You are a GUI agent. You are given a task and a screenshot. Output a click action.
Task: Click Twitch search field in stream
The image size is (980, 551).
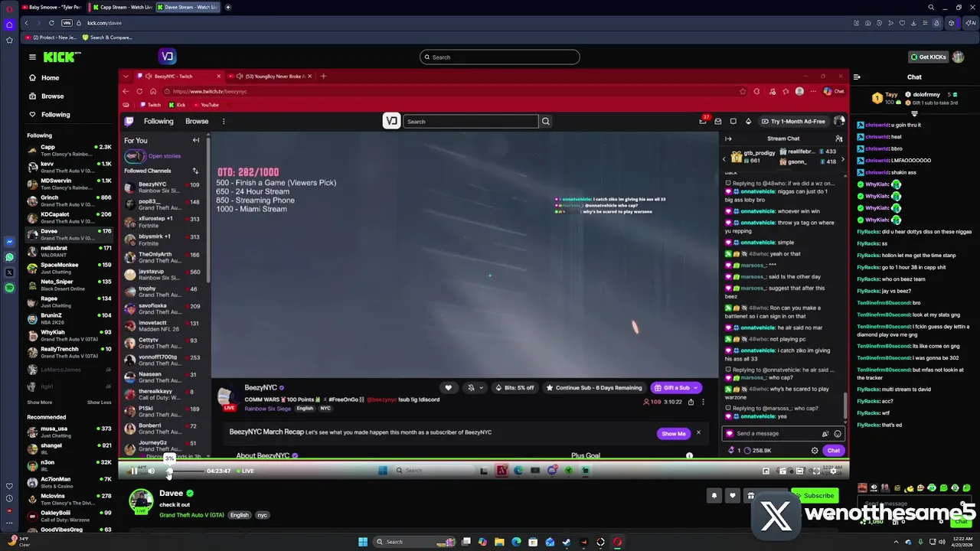471,121
